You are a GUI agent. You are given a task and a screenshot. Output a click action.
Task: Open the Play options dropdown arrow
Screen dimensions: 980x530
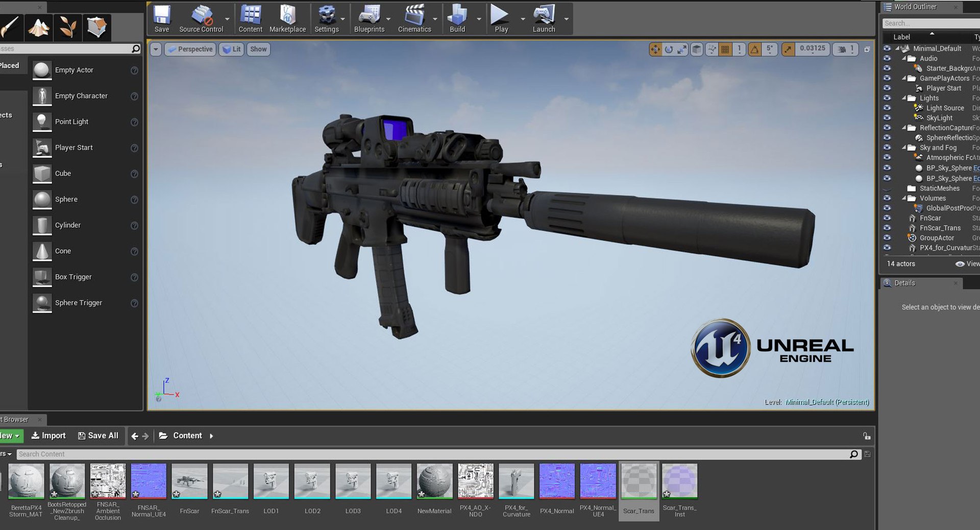point(523,19)
